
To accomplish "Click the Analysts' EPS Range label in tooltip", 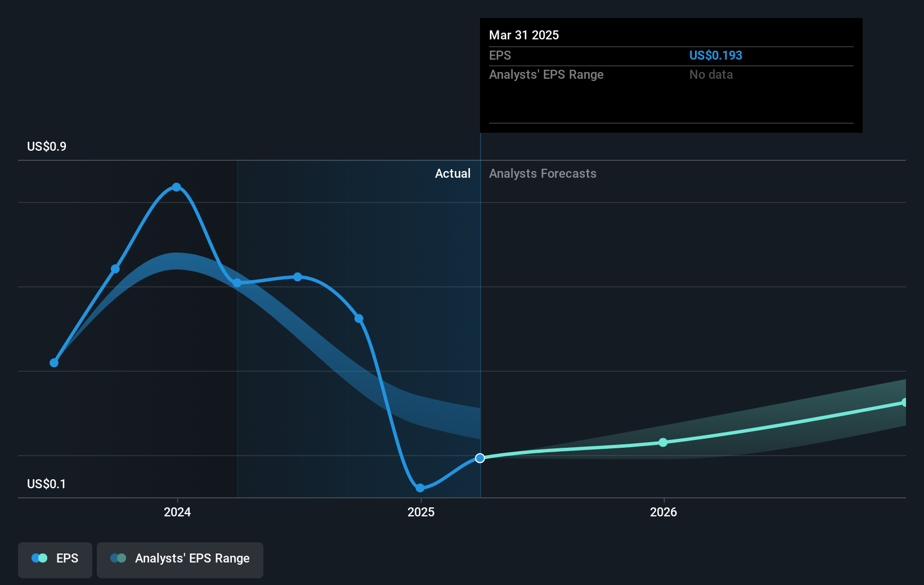I will pos(546,74).
